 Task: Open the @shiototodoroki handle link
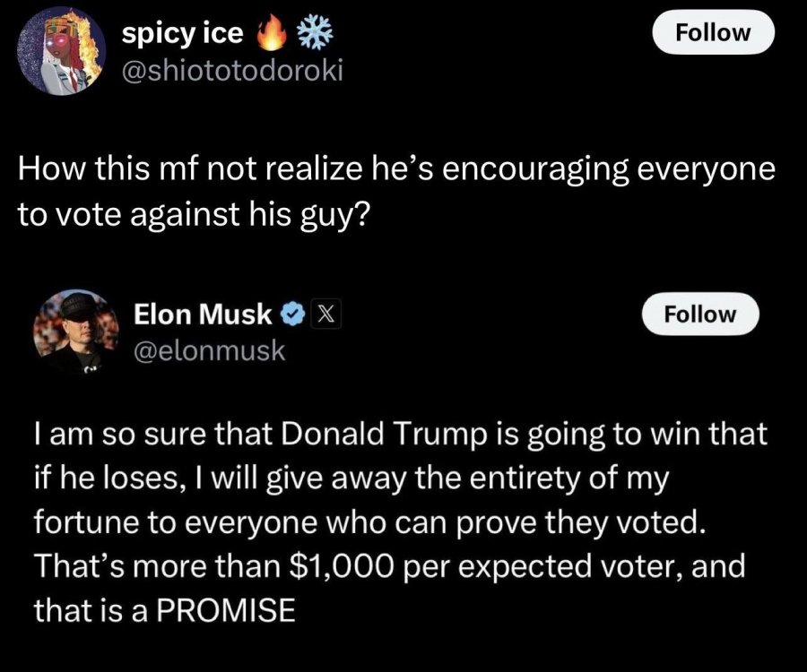pyautogui.click(x=232, y=71)
